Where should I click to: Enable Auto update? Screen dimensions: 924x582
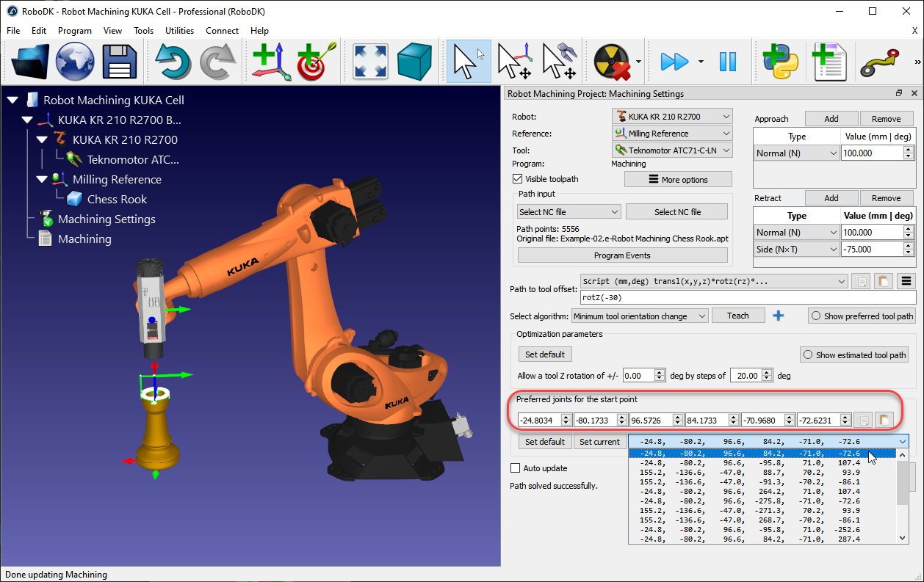point(515,468)
